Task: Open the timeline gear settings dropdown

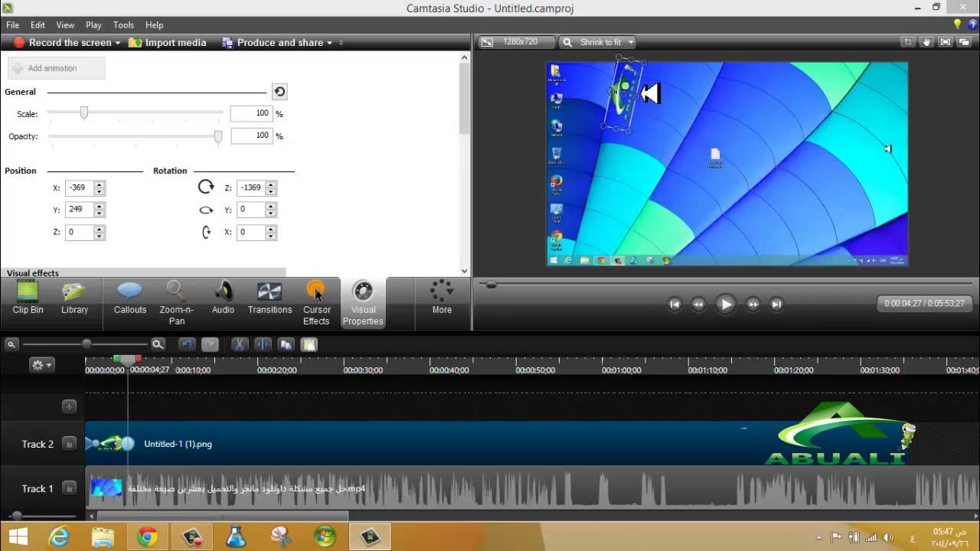Action: [41, 365]
